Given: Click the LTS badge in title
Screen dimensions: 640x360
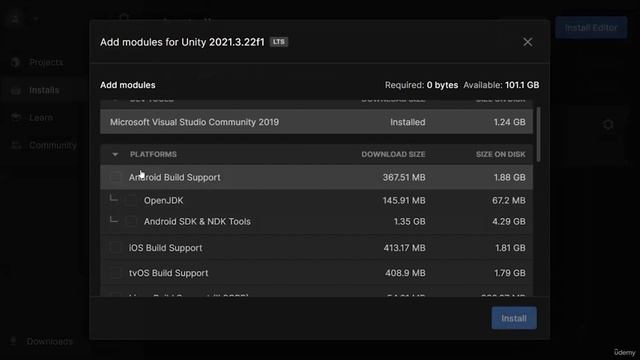Looking at the screenshot, I should [x=279, y=42].
